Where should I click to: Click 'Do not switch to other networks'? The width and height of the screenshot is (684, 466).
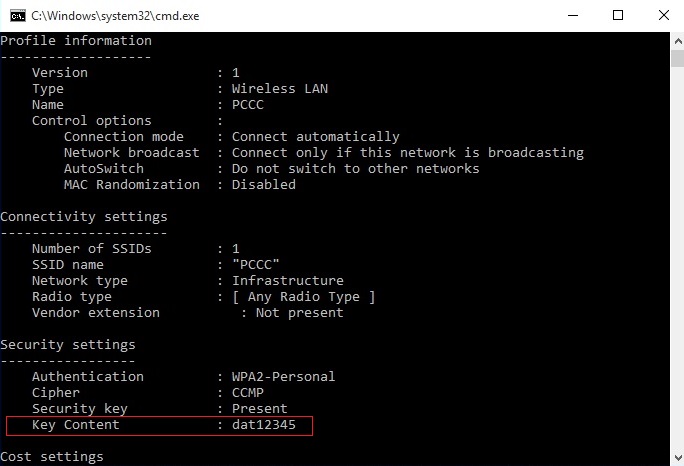tap(356, 169)
